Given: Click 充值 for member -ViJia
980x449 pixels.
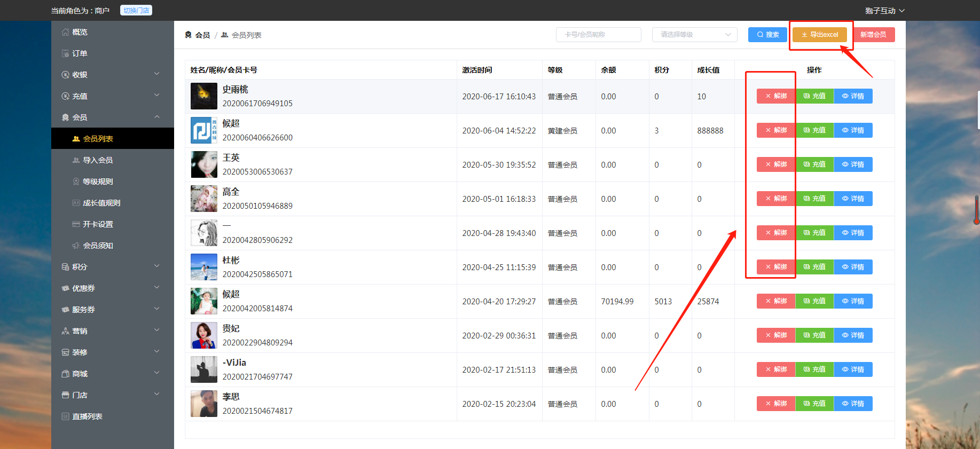Looking at the screenshot, I should [x=814, y=369].
